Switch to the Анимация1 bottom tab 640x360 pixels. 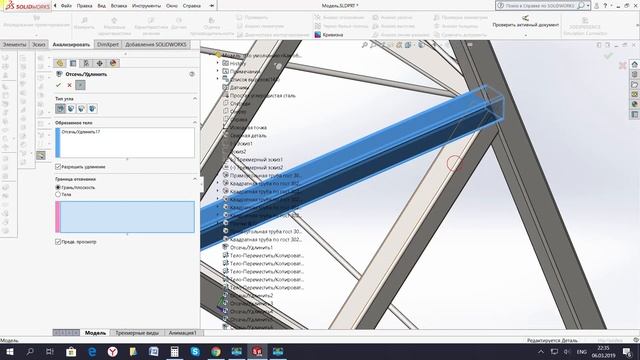182,333
